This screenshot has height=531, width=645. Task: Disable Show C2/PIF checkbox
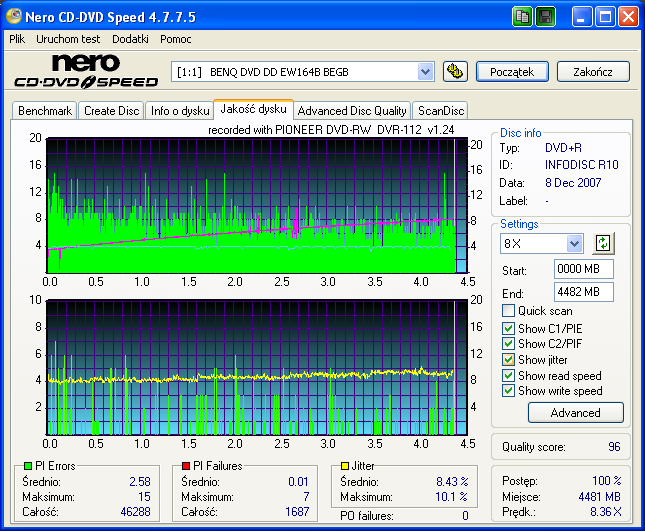pos(508,343)
